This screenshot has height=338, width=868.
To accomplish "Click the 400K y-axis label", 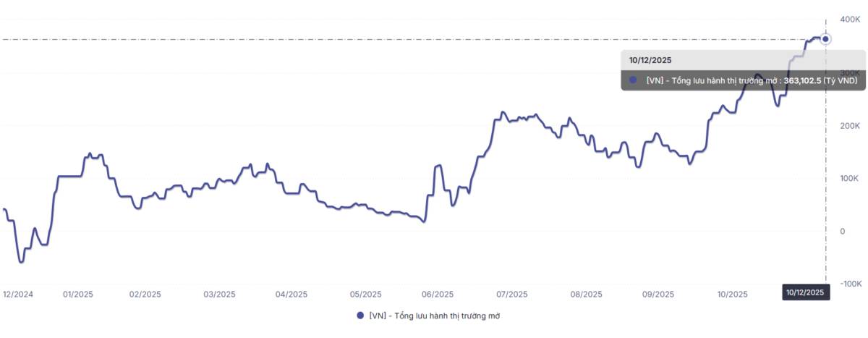I will tap(851, 20).
